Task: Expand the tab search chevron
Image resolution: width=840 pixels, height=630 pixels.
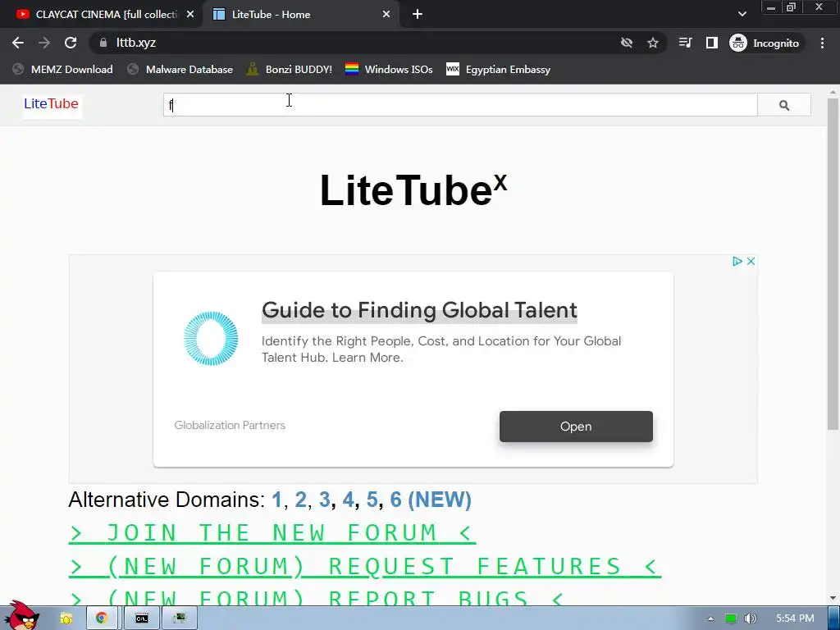Action: click(742, 15)
